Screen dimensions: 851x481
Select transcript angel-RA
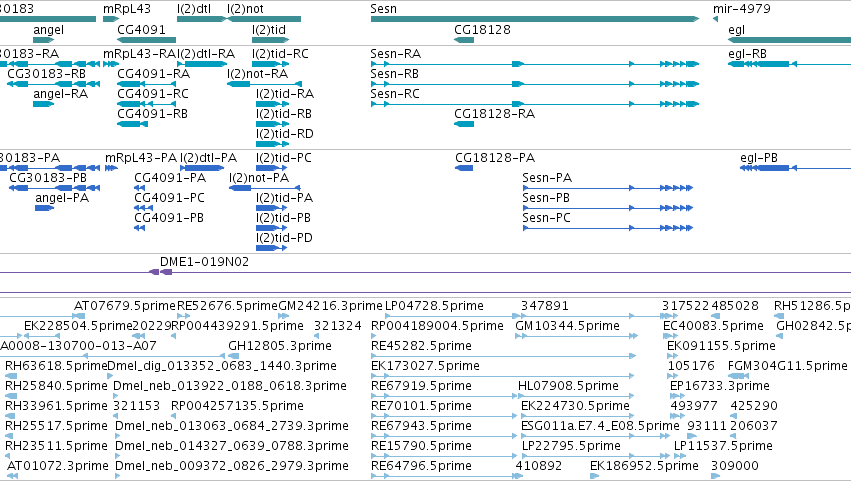coord(43,104)
